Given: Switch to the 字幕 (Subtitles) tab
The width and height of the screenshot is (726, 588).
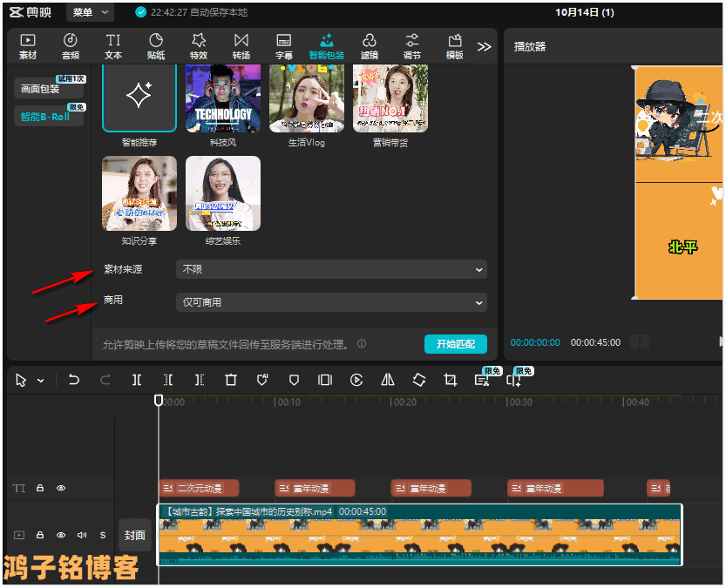Looking at the screenshot, I should click(x=284, y=46).
